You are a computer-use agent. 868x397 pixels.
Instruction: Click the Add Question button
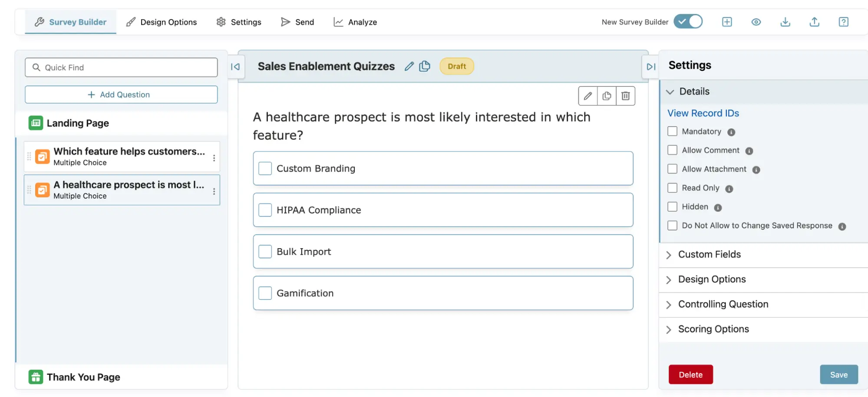point(121,95)
